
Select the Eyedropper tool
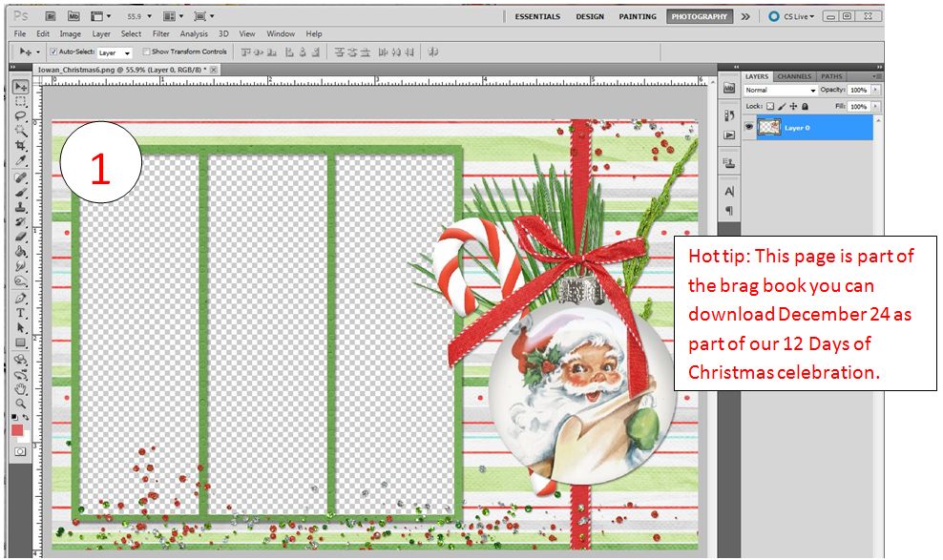20,160
